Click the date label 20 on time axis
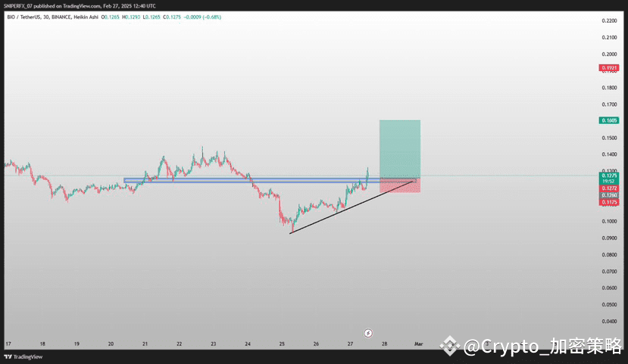The width and height of the screenshot is (628, 364). tap(111, 344)
